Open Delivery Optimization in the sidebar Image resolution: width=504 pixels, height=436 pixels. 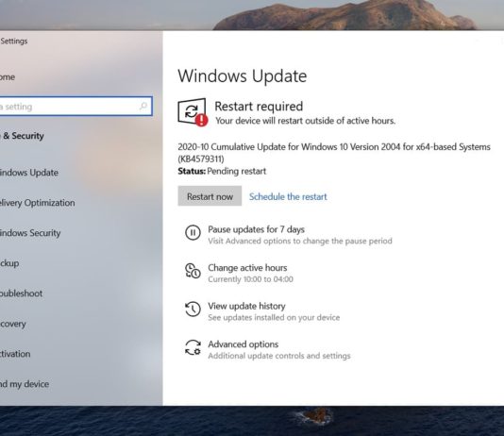tap(38, 203)
